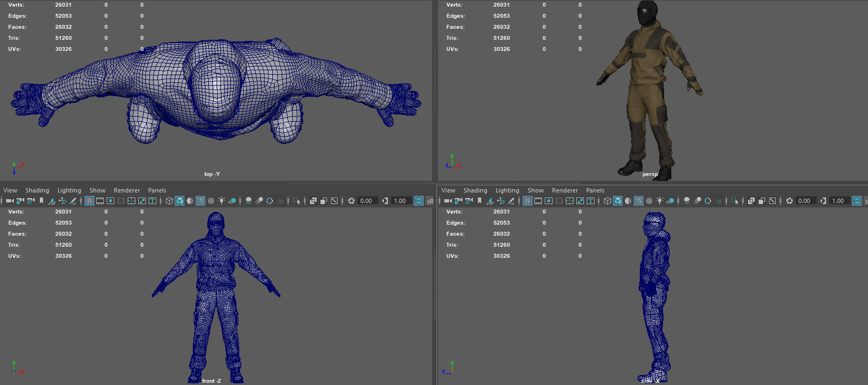Click Select Camera icon in side panel toolbar
The width and height of the screenshot is (868, 385).
448,201
